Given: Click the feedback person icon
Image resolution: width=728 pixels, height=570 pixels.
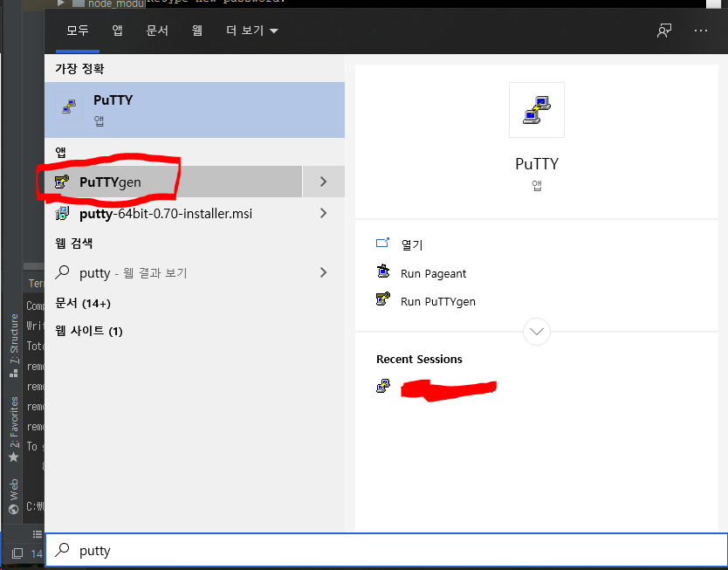Looking at the screenshot, I should [x=664, y=31].
